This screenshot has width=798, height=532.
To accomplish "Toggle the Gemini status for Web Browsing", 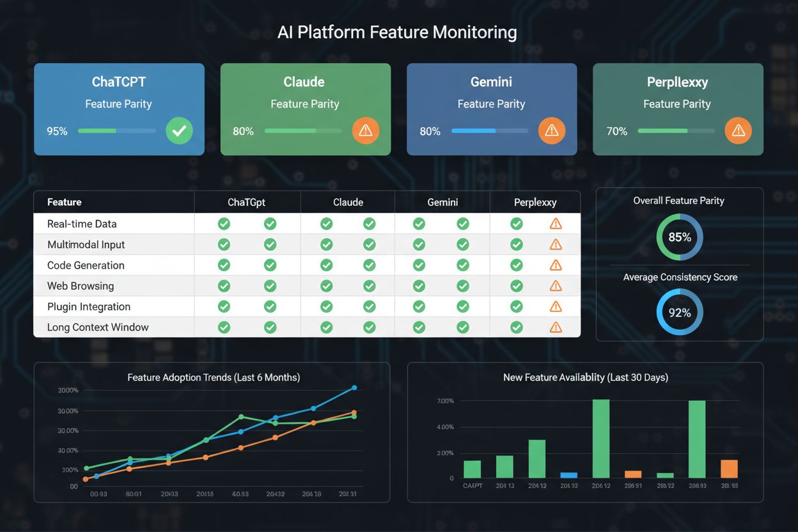I will (419, 285).
